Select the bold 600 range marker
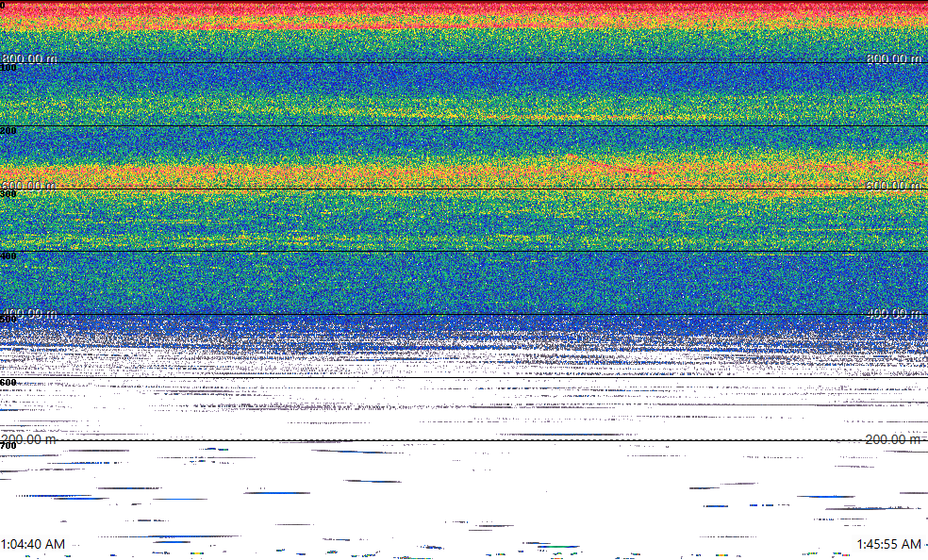The height and width of the screenshot is (560, 928). tap(8, 383)
